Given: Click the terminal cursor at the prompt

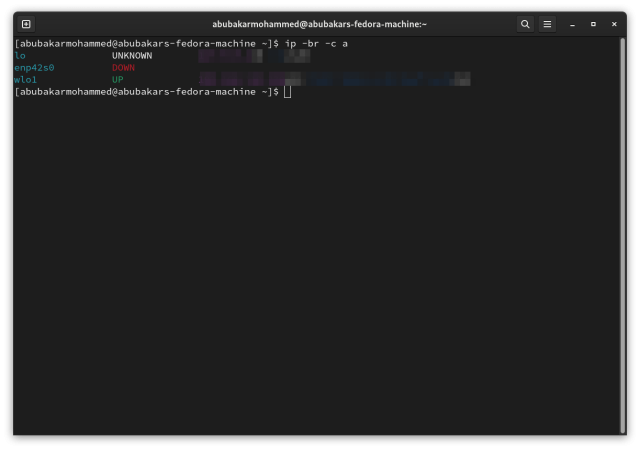Looking at the screenshot, I should (x=287, y=92).
